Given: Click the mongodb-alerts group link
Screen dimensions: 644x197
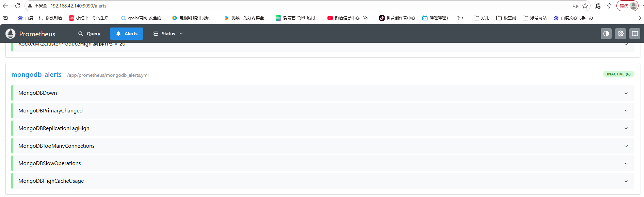Looking at the screenshot, I should pyautogui.click(x=36, y=75).
